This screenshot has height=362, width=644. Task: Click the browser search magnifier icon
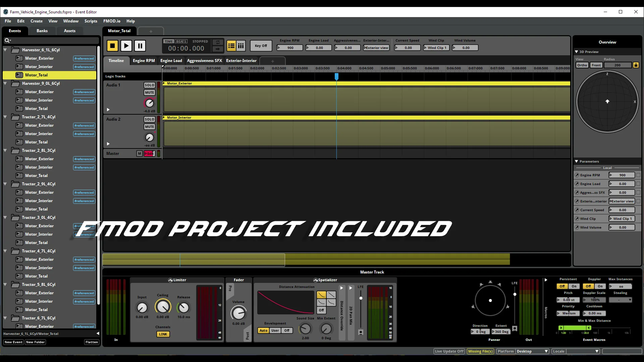(7, 41)
